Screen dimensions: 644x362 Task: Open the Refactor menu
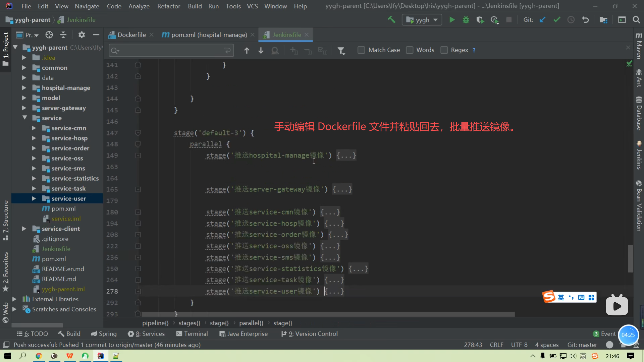pos(168,6)
